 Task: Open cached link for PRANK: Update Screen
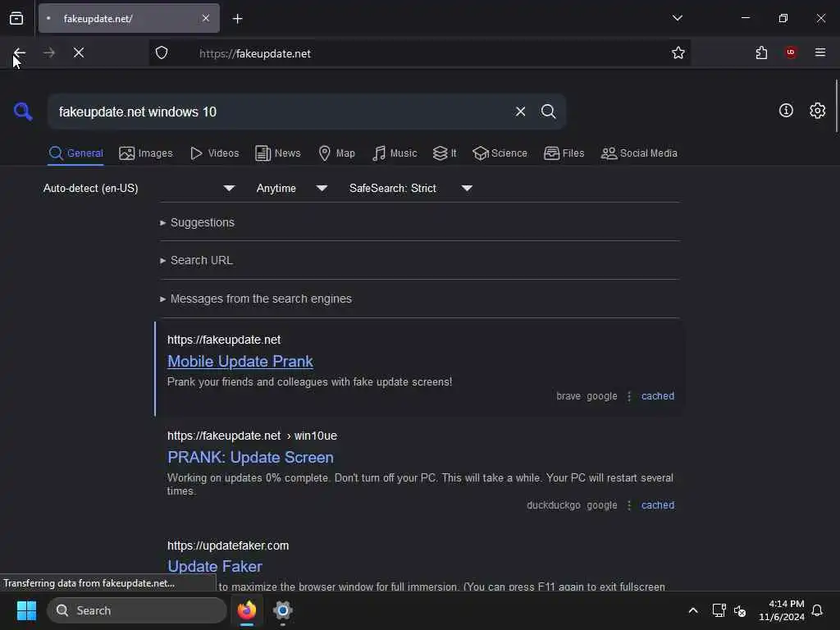658,505
